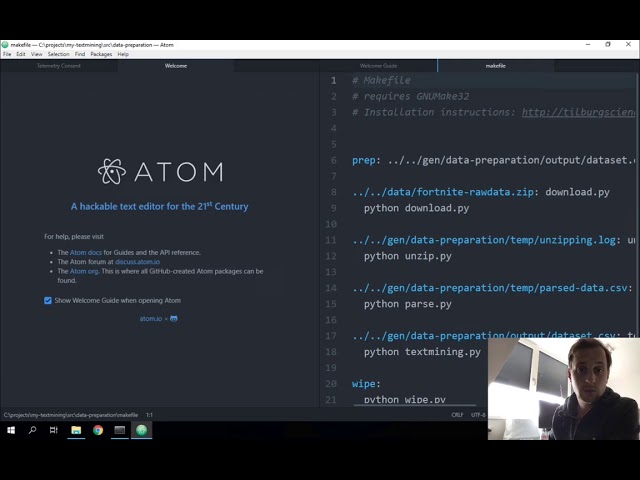Open the Atom org link

tap(84, 271)
